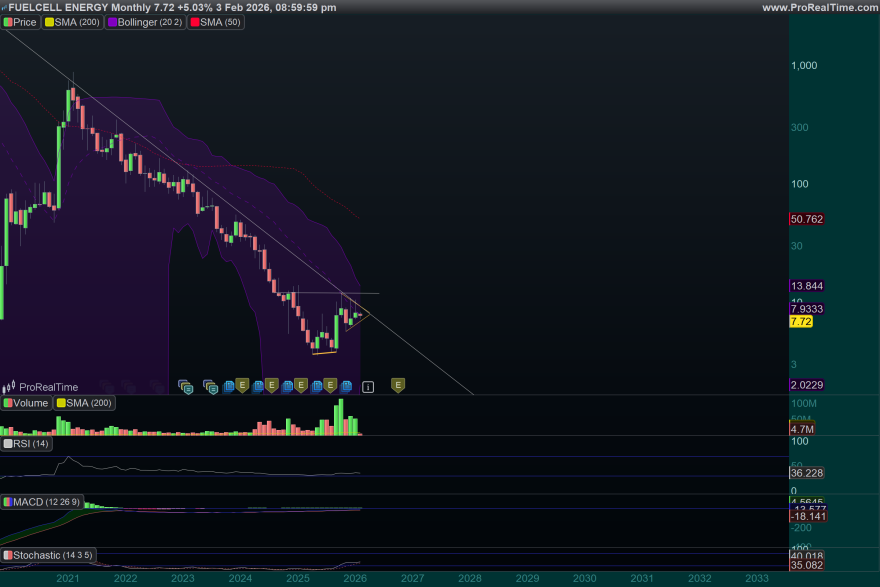
Task: Click the FUELCELL ENERGY chart title icon
Action: pos(5,7)
